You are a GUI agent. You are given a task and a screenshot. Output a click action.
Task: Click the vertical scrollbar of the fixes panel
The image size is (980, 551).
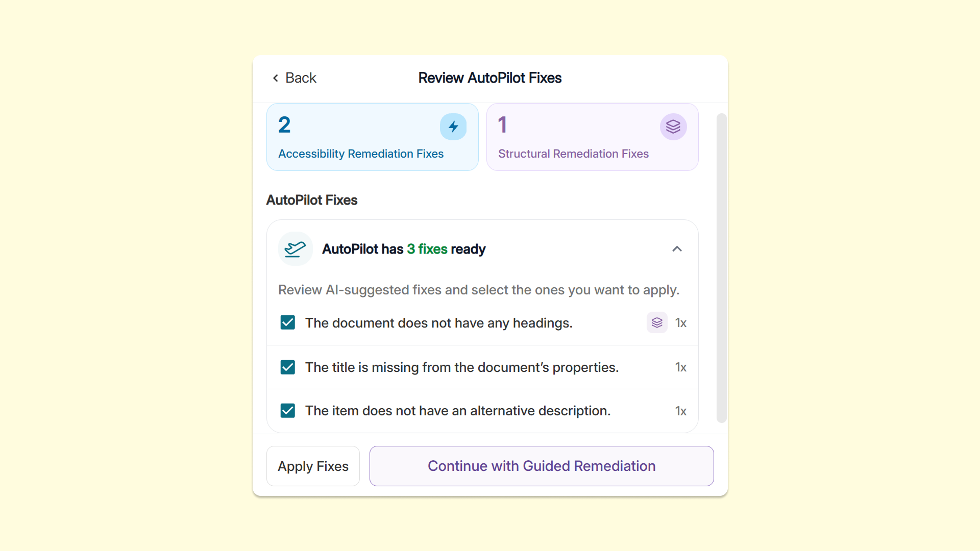click(x=721, y=268)
